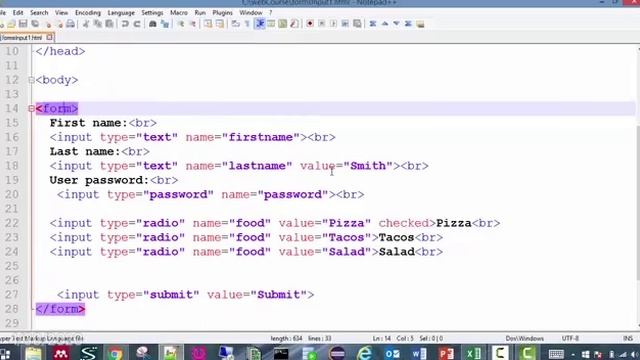Open the Settings menu
The height and width of the screenshot is (360, 640).
[152, 13]
